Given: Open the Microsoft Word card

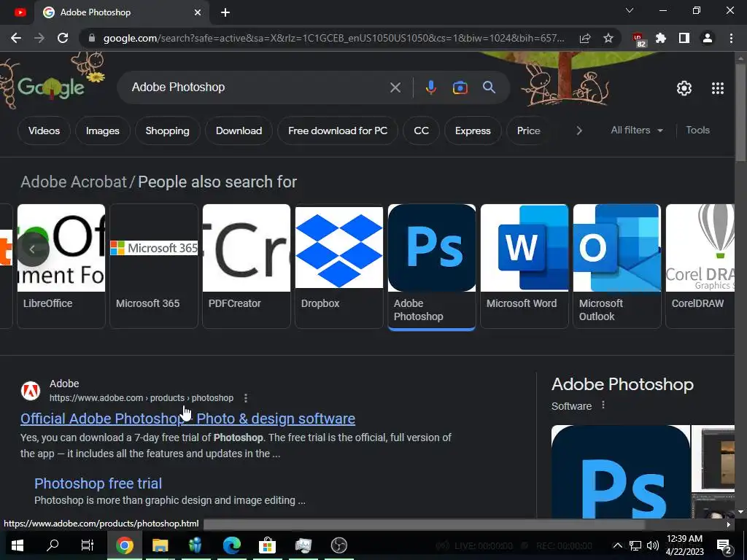Looking at the screenshot, I should tap(524, 265).
